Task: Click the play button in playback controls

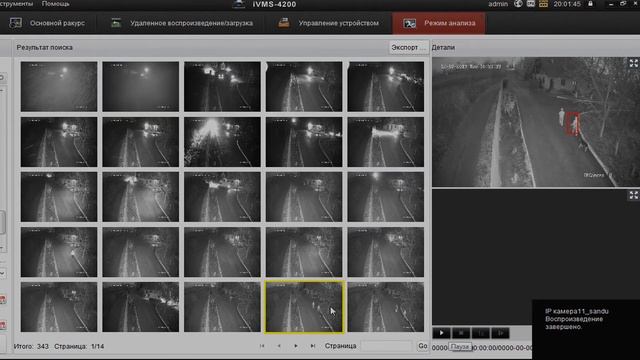Action: click(442, 333)
